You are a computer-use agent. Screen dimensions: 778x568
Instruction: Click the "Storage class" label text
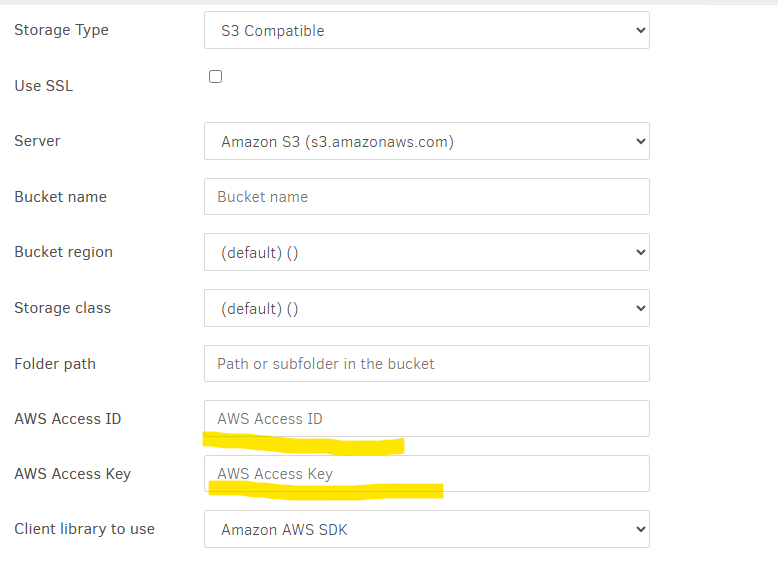coord(62,308)
